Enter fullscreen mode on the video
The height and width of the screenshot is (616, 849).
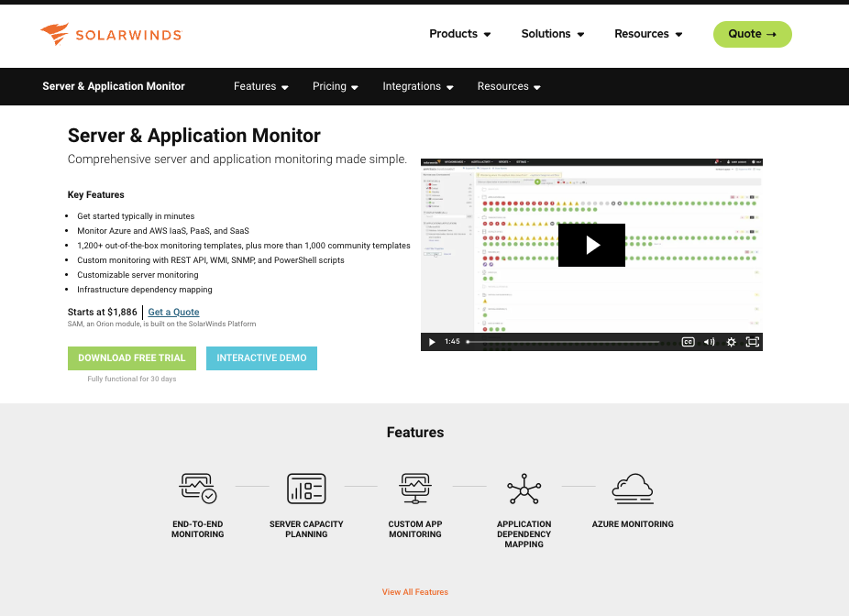(x=753, y=341)
